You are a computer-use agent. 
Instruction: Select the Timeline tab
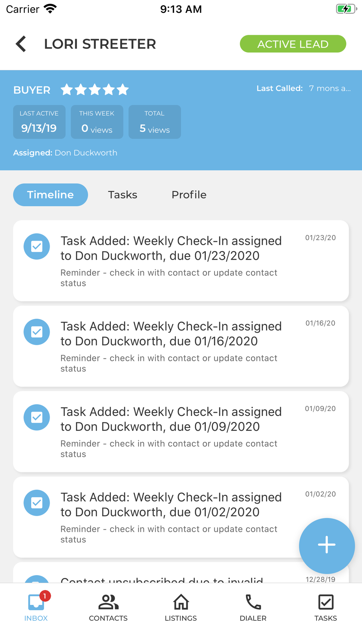tap(50, 195)
